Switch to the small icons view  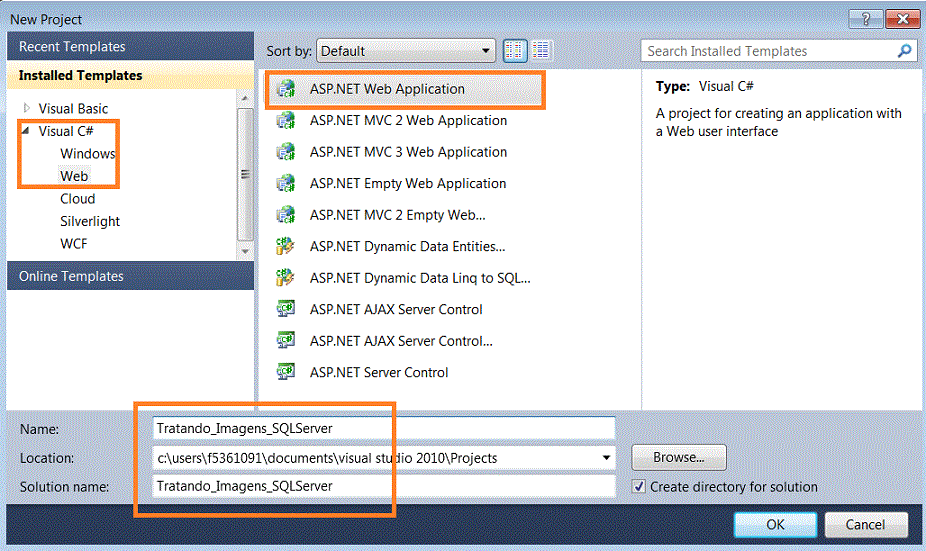point(515,51)
